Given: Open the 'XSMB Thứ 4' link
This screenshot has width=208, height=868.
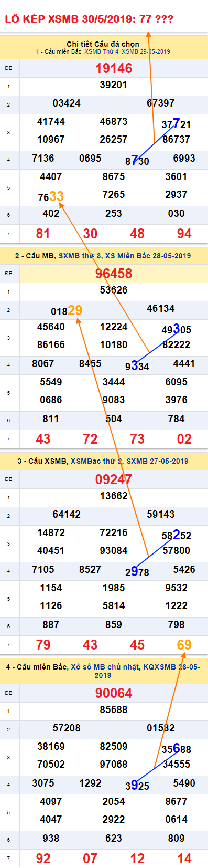Looking at the screenshot, I should (102, 51).
